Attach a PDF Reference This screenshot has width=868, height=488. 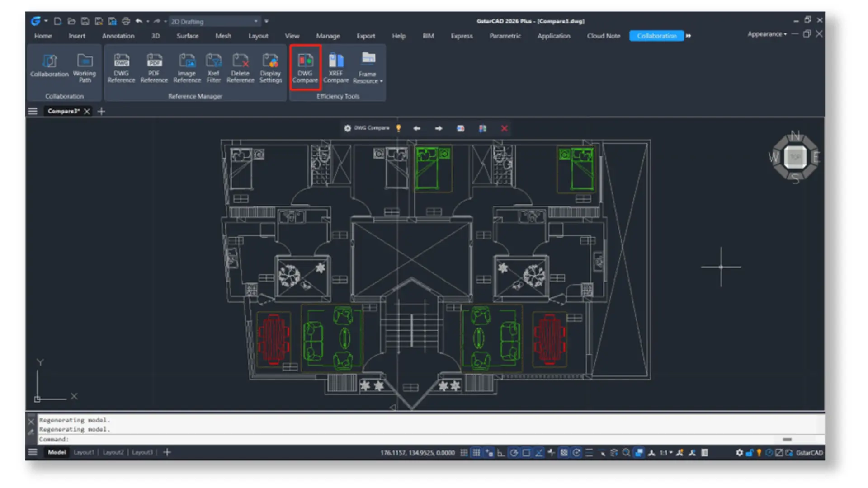(x=154, y=67)
